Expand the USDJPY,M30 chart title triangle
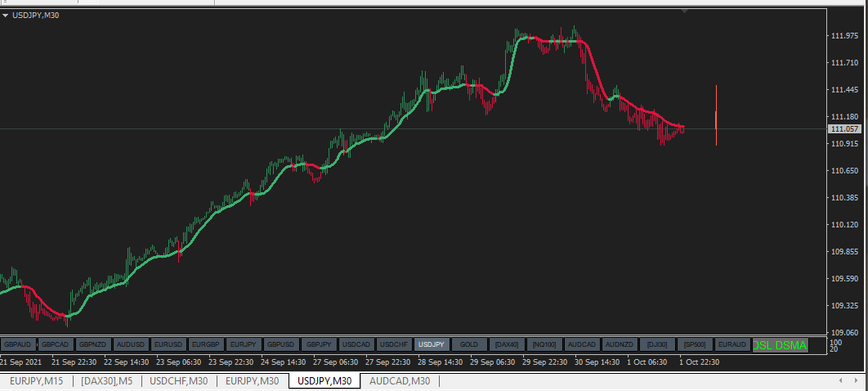 click(x=6, y=16)
